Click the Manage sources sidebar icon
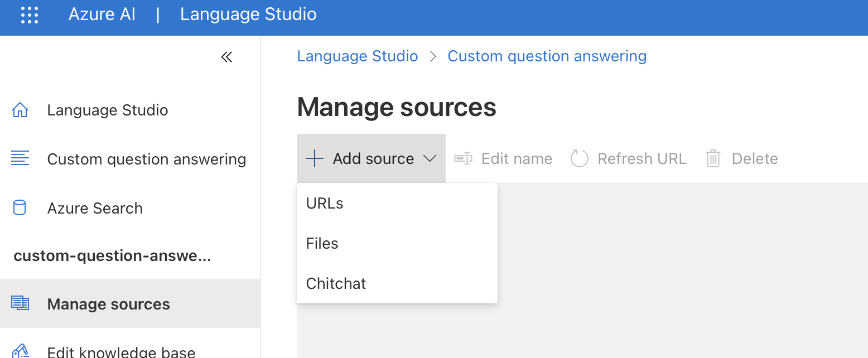Image resolution: width=868 pixels, height=358 pixels. pyautogui.click(x=20, y=303)
